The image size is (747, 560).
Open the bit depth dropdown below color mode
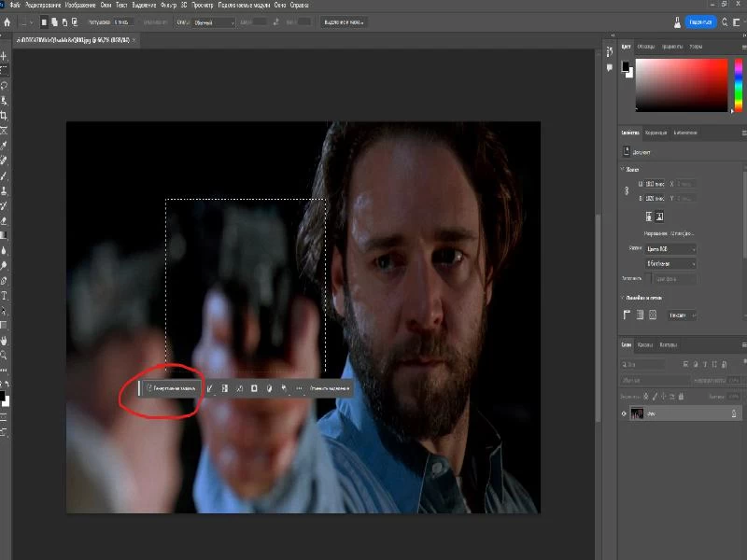coord(670,263)
